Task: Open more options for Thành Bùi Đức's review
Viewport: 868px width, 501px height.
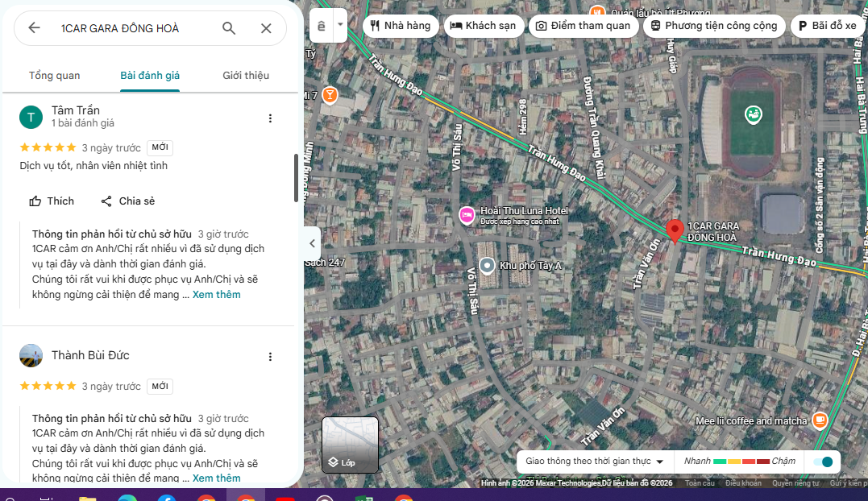Action: 270,357
